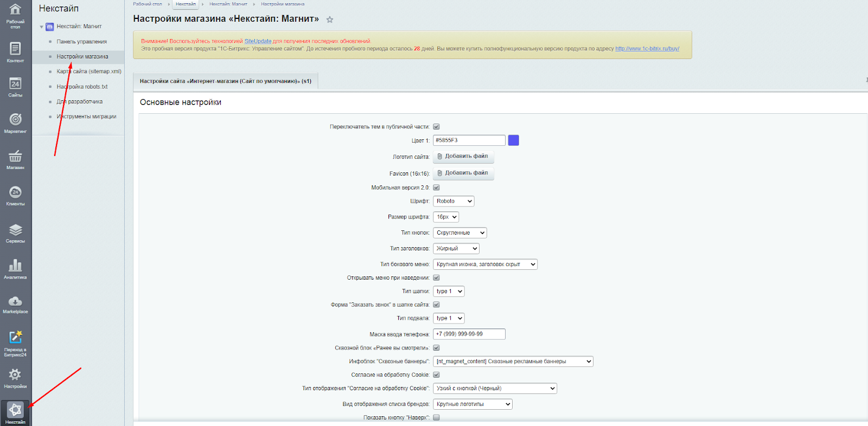Click the Некстайп panel heading
The width and height of the screenshot is (868, 426).
(59, 9)
